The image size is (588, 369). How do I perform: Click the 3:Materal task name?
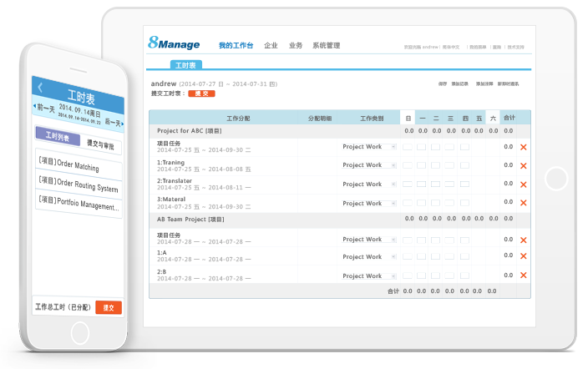(171, 200)
